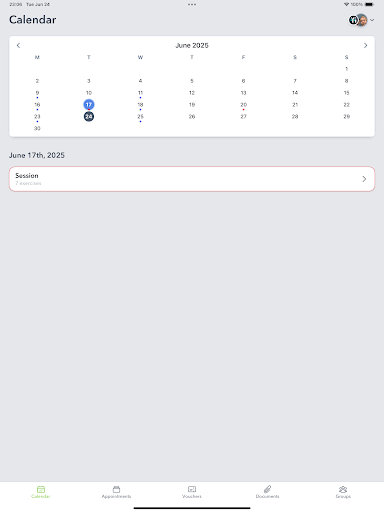Screen dimensions: 384x512
Task: Choose June 25 in calendar
Action: 140,117
